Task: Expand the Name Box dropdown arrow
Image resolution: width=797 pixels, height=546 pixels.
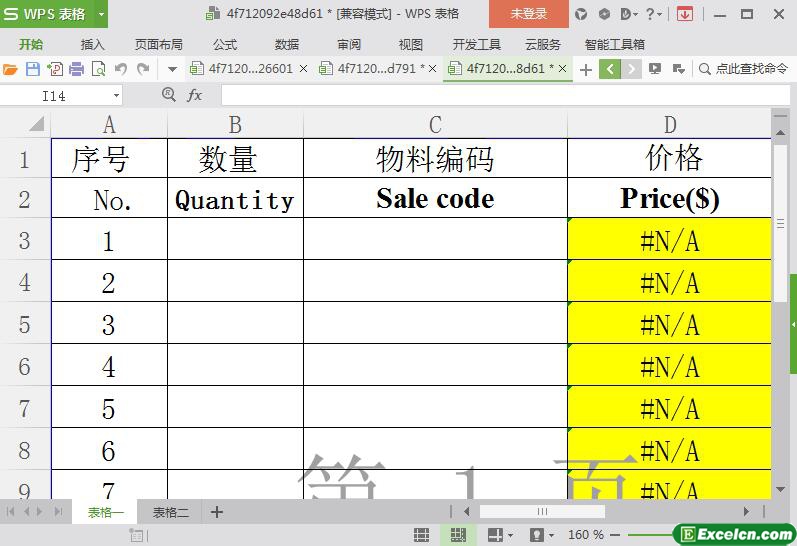Action: click(x=116, y=96)
